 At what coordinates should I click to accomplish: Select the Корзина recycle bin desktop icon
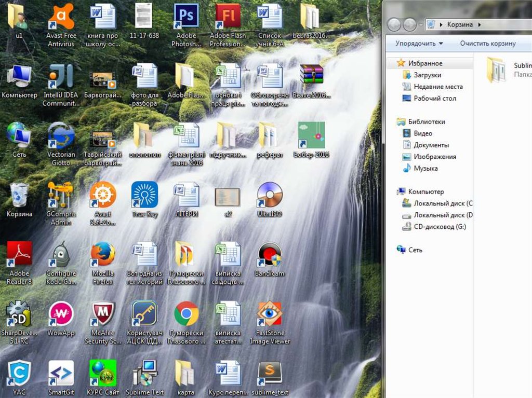pos(19,196)
